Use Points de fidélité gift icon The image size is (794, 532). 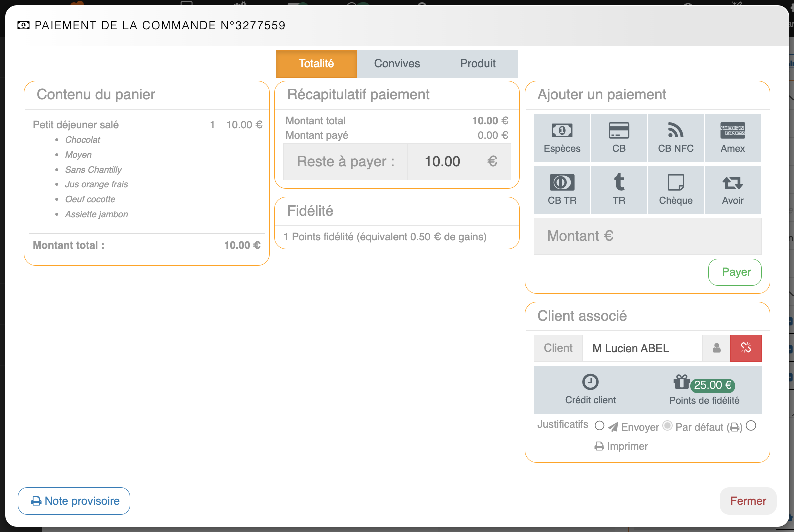pos(682,383)
